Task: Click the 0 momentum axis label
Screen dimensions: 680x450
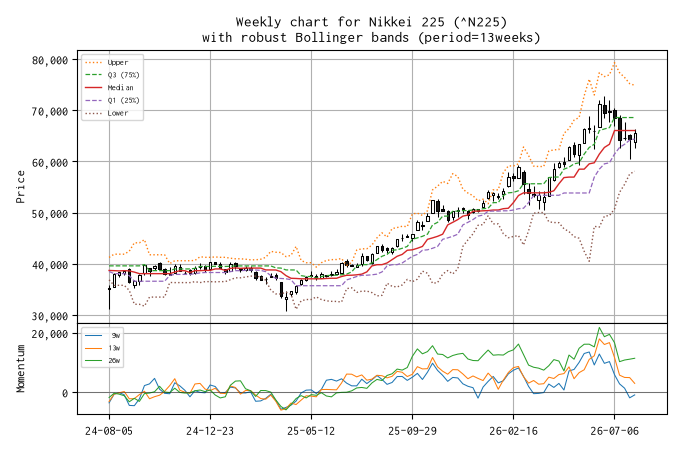Action: pos(65,393)
